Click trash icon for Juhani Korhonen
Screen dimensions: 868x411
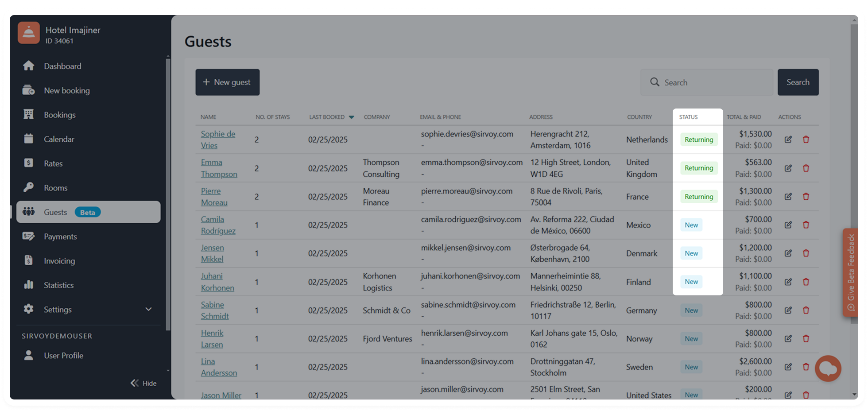806,282
